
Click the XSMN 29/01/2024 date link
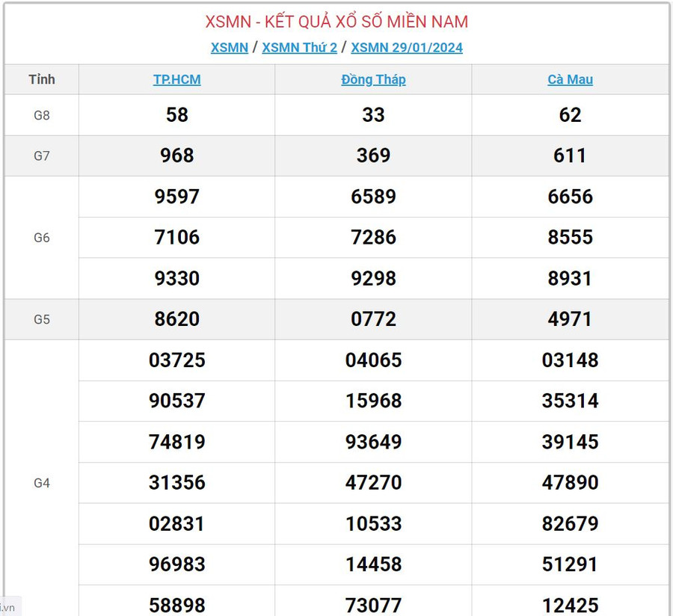407,48
